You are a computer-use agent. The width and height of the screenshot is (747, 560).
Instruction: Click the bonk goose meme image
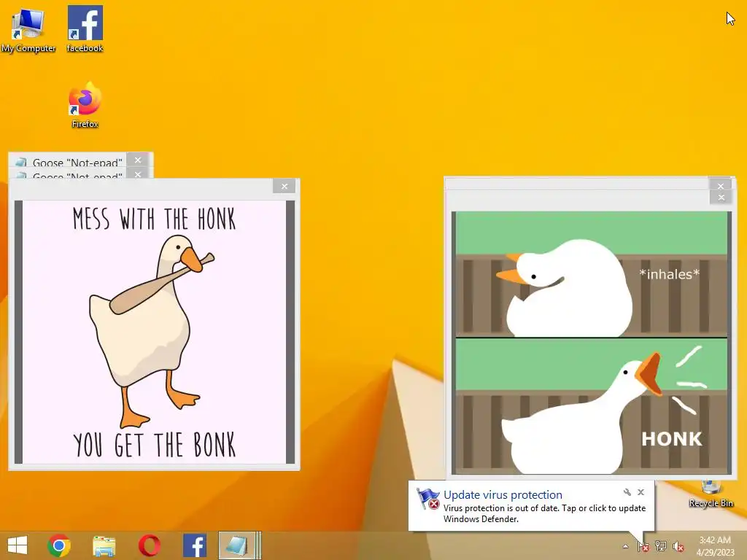tap(154, 332)
